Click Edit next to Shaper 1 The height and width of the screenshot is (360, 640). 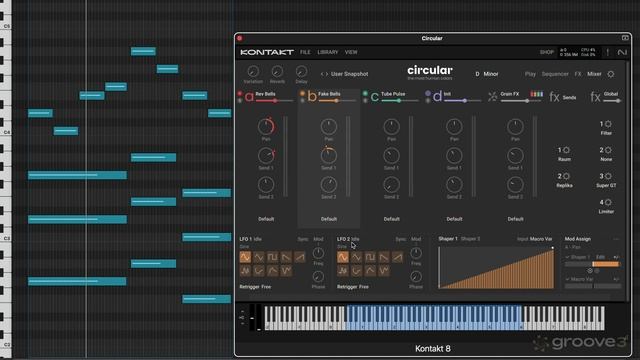(x=600, y=257)
